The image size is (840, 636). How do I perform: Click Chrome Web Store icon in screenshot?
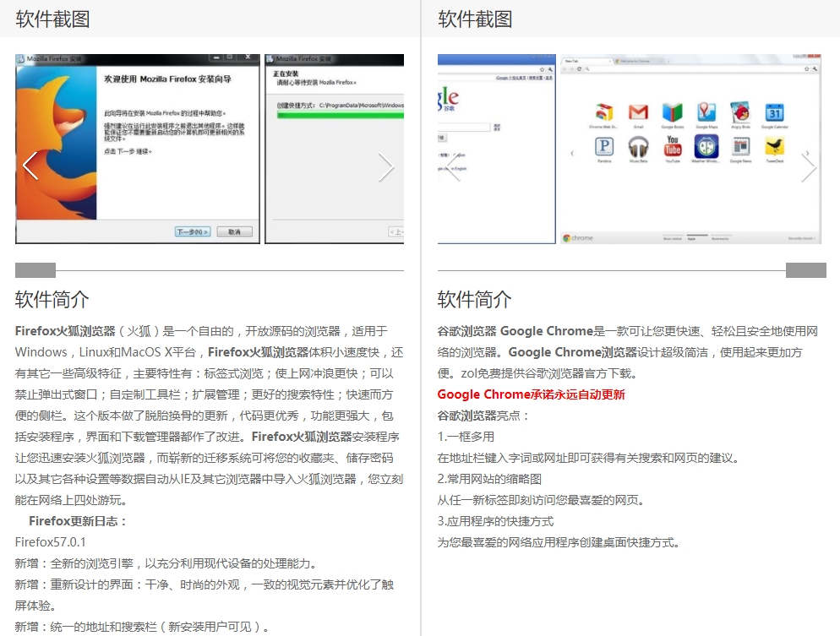603,112
